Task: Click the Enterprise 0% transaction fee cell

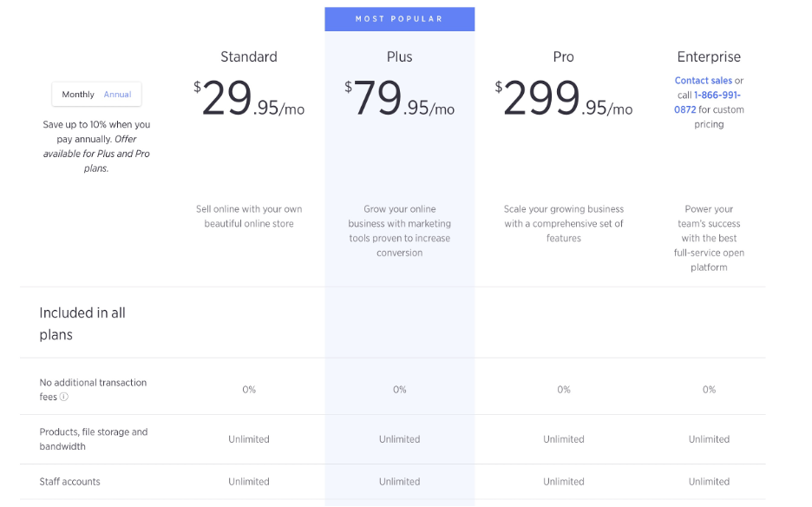Action: 709,390
